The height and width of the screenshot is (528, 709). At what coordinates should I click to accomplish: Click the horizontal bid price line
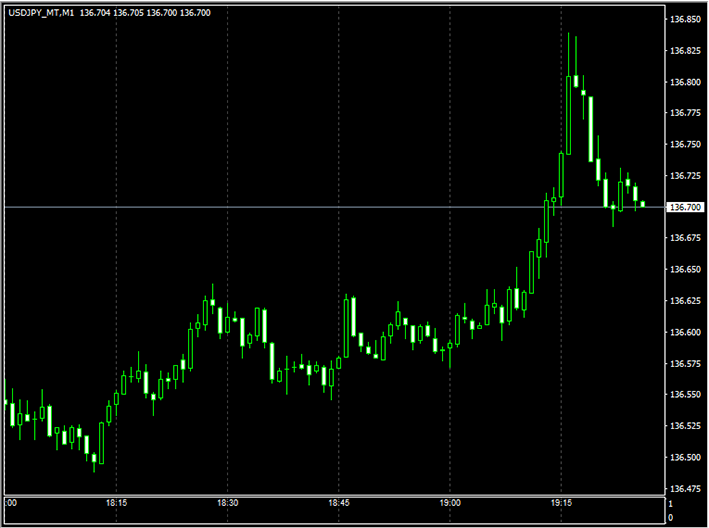click(335, 207)
